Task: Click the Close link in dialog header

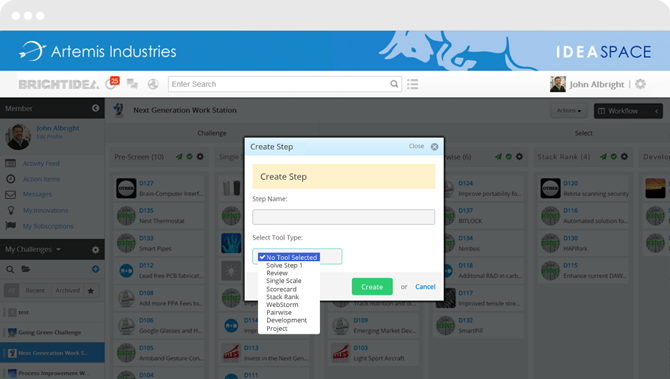Action: [416, 146]
